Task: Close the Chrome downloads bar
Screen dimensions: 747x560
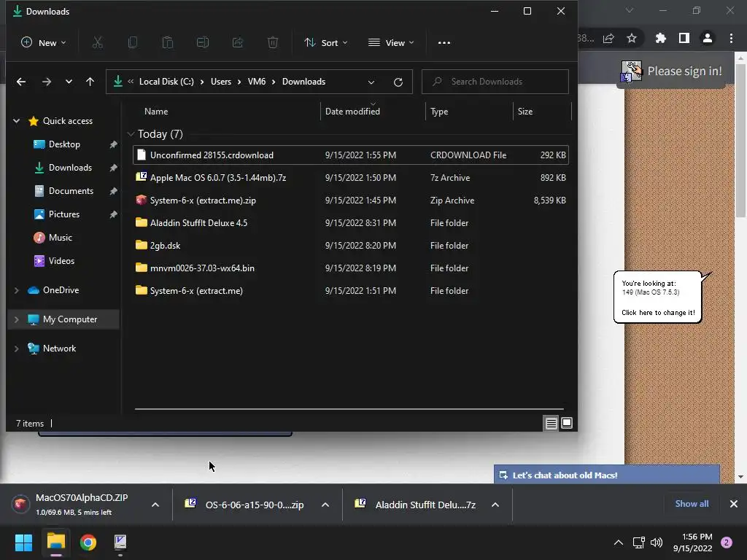Action: click(734, 504)
